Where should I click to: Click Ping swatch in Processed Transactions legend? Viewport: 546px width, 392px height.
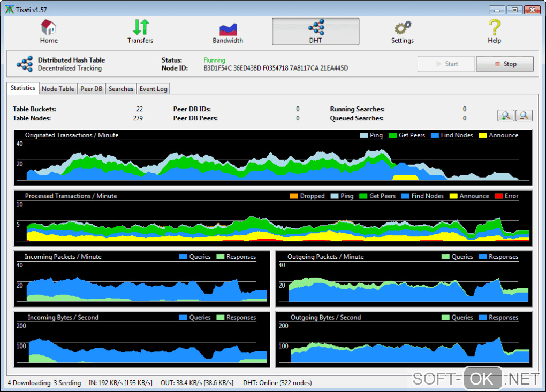(334, 196)
